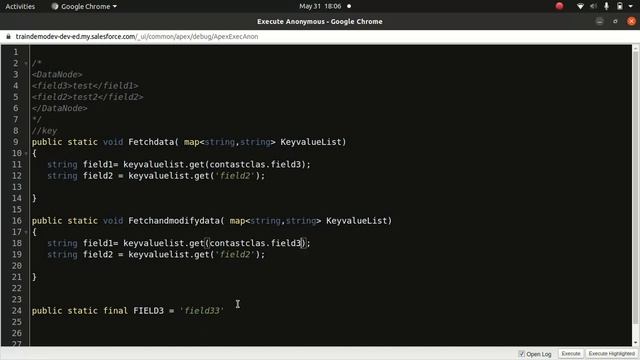Click the 'field2' string on line 19
The width and height of the screenshot is (640, 360).
click(x=235, y=255)
